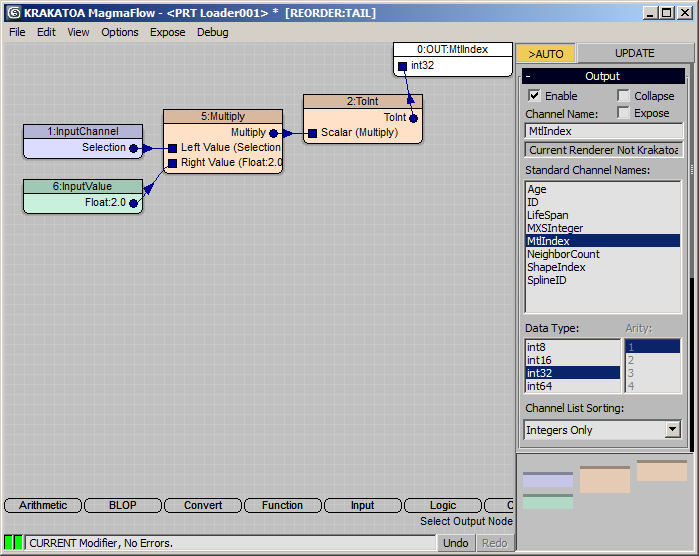Open the Logic node category
The height and width of the screenshot is (556, 699).
[x=443, y=505]
